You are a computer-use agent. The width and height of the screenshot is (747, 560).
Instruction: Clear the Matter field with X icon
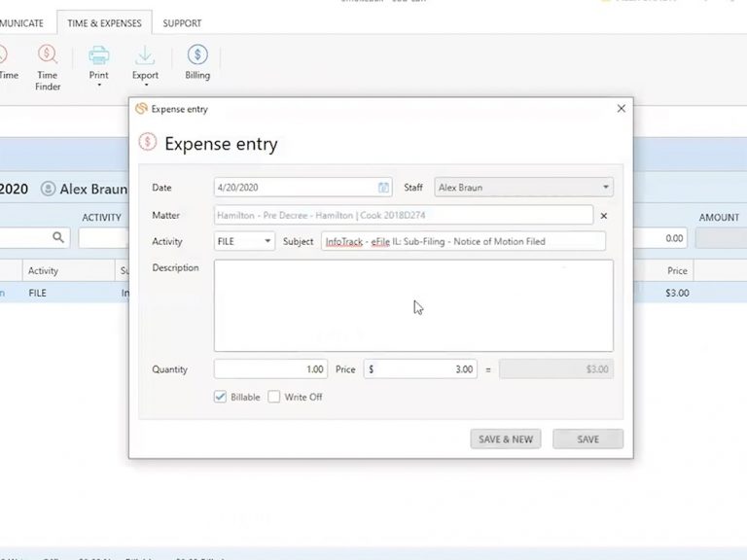click(x=604, y=216)
